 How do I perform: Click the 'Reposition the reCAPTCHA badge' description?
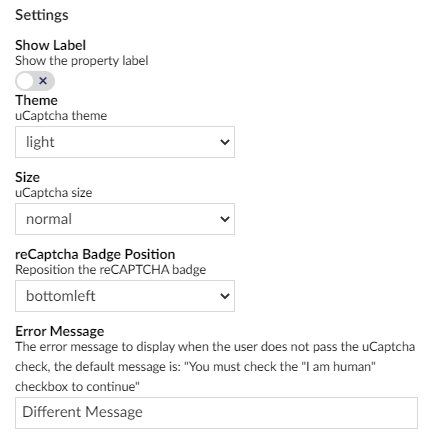coord(111,270)
